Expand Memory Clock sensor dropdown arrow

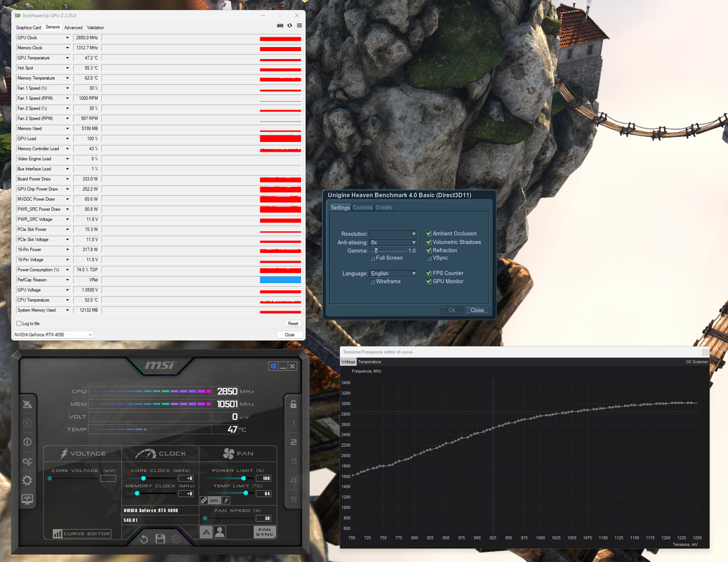pos(67,48)
